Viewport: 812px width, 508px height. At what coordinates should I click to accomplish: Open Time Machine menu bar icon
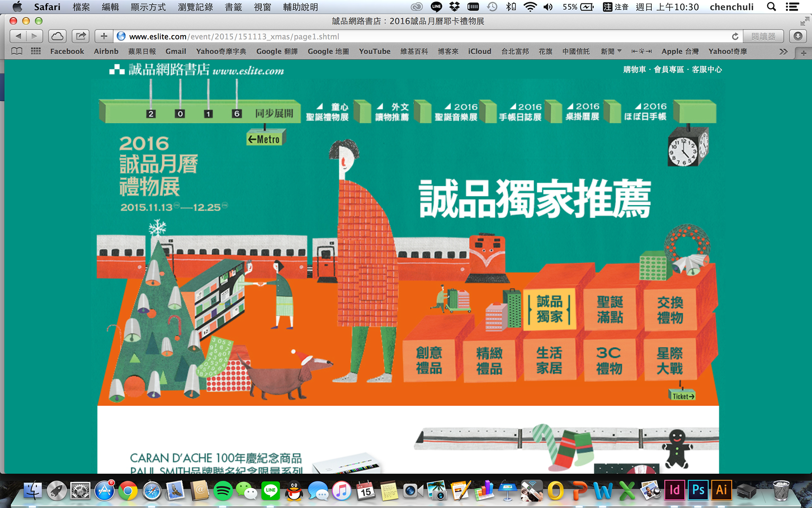pyautogui.click(x=492, y=7)
